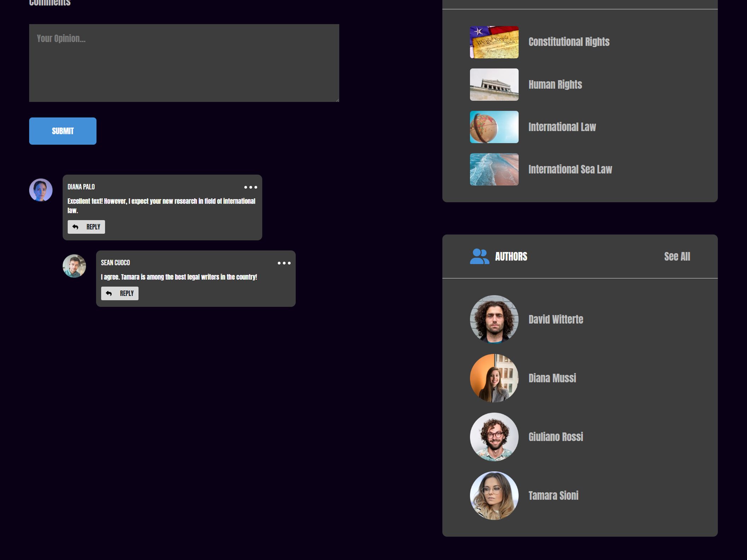Click Diana Palo's avatar
747x560 pixels.
point(41,190)
